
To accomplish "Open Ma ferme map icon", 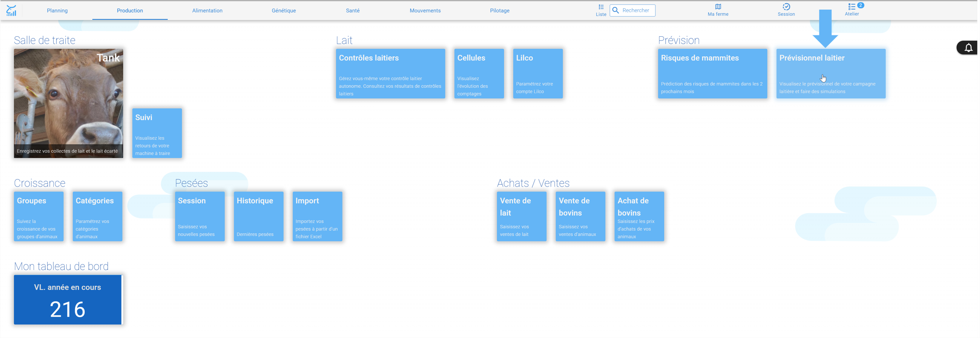I will pos(718,7).
